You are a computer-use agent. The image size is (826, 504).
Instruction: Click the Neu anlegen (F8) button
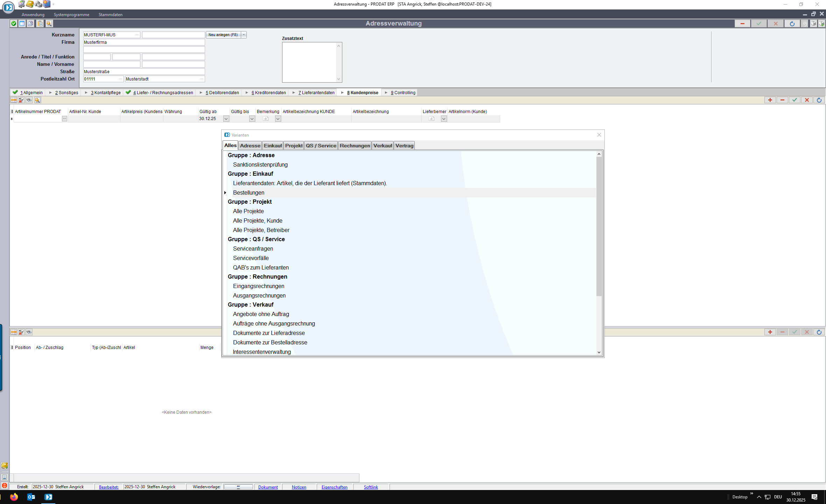pyautogui.click(x=223, y=35)
